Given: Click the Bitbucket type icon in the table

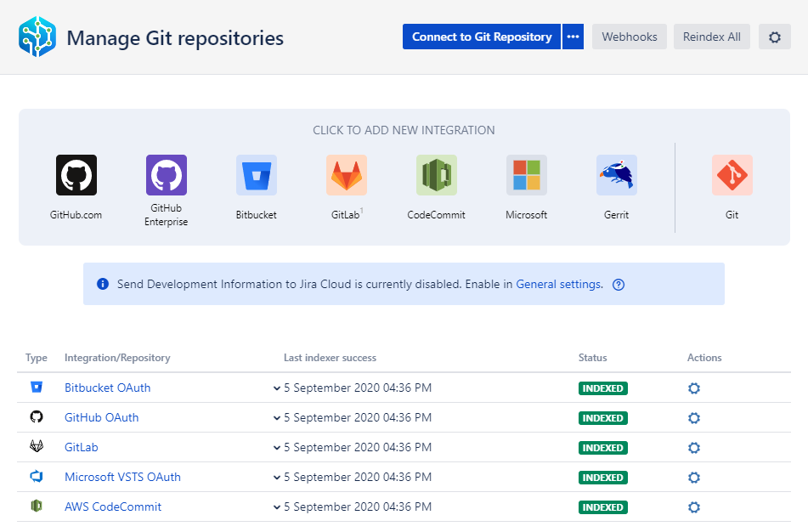Looking at the screenshot, I should [x=37, y=388].
